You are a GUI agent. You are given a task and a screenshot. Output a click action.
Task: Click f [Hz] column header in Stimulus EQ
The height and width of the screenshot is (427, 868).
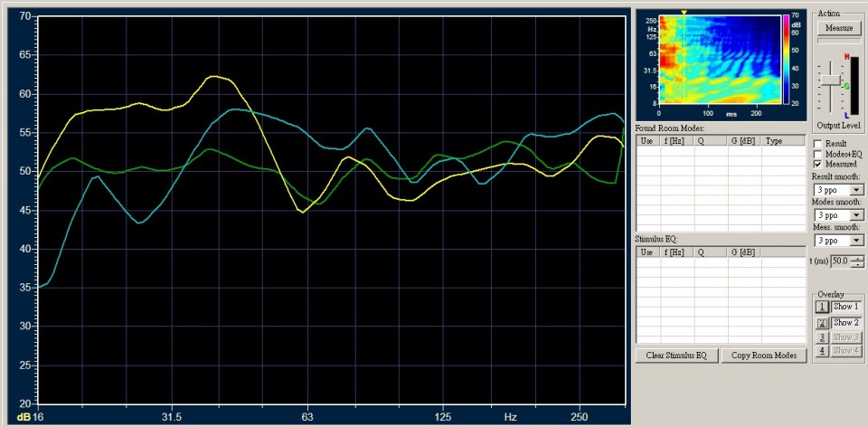676,252
